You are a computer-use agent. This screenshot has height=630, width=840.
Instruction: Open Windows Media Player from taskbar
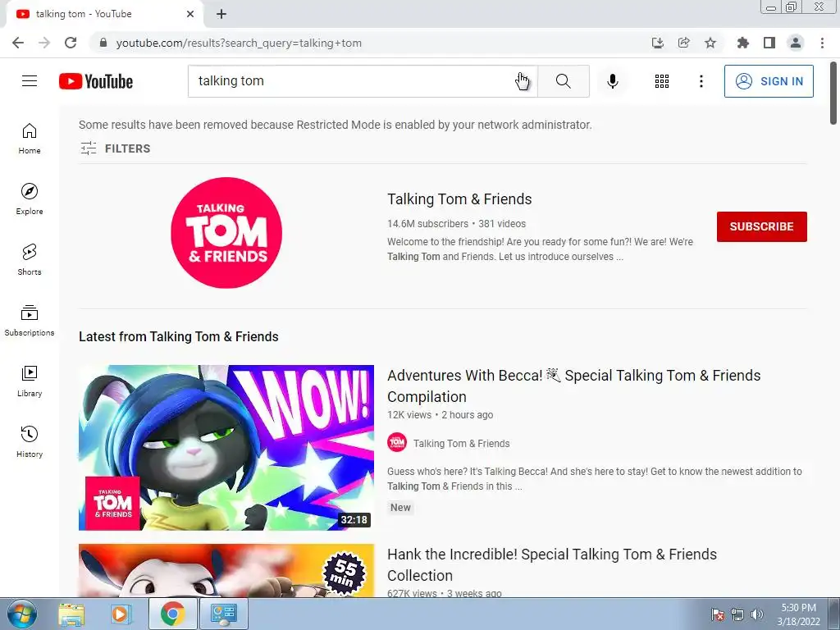click(121, 614)
